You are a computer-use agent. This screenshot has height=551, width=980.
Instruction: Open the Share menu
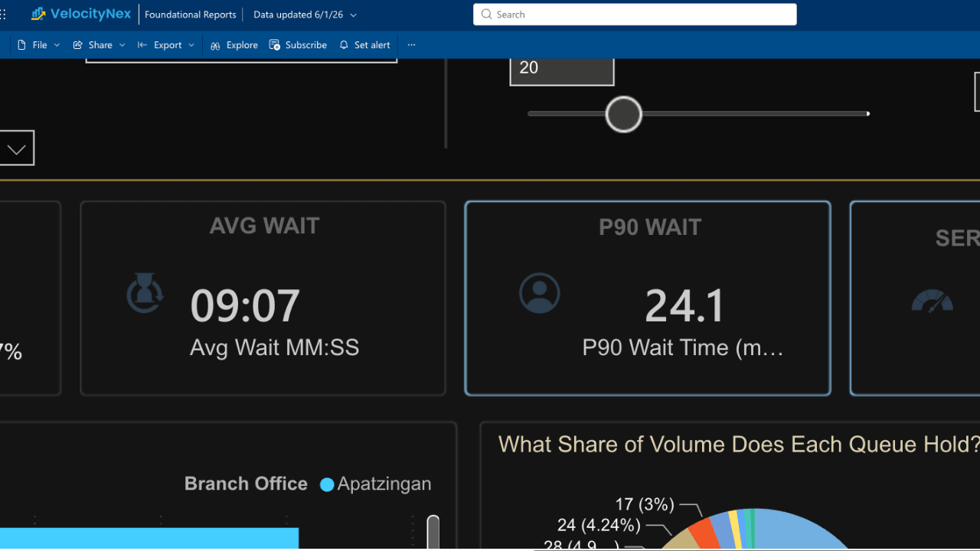pos(99,45)
